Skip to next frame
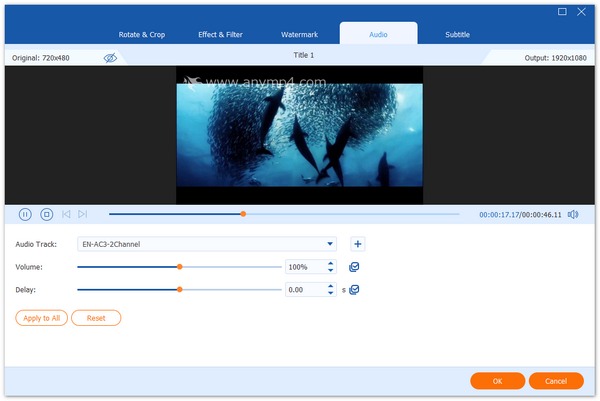Viewport: 600px width, 401px height. (x=83, y=214)
